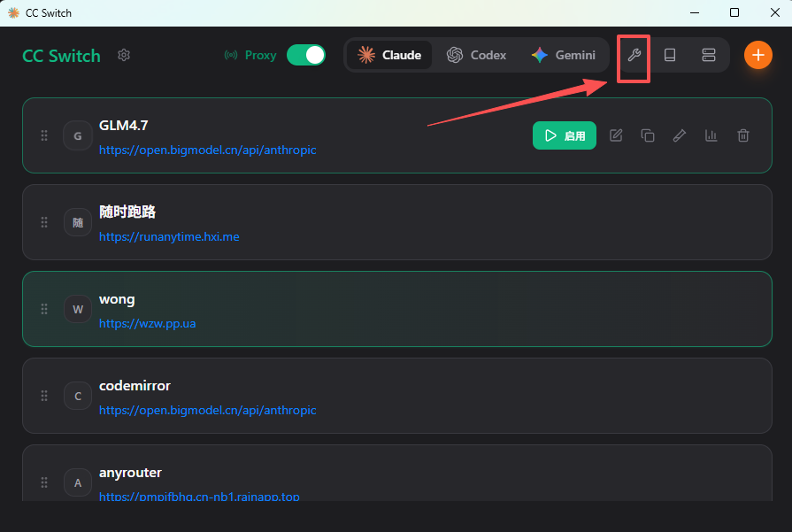Click CC Switch title bar app icon
Viewport: 792px width, 532px height.
click(13, 12)
